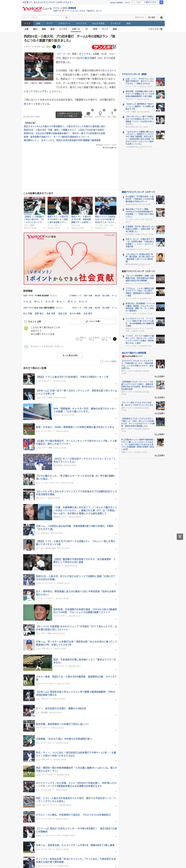Open the 佐々木 朗希 player link
Image resolution: width=186 pixels, height=868 pixels.
tap(75, 313)
